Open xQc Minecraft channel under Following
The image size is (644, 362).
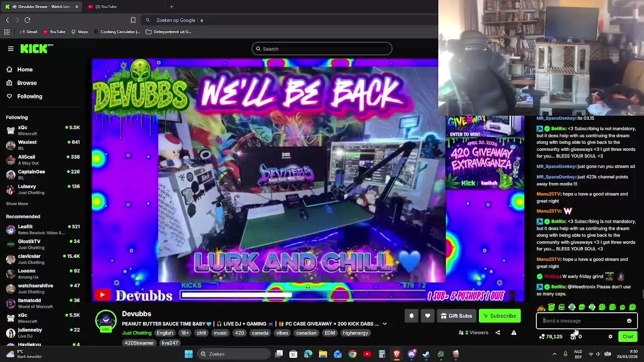pos(43,130)
